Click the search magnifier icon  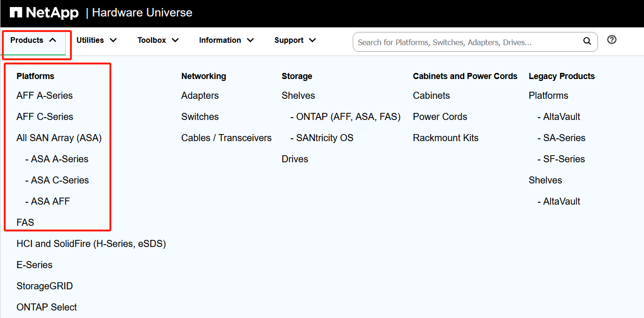(587, 41)
